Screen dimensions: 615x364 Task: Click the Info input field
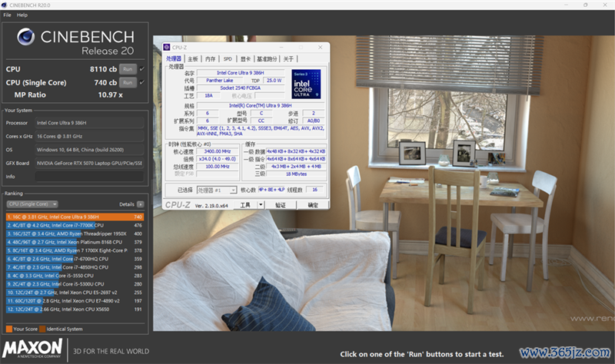click(x=89, y=177)
